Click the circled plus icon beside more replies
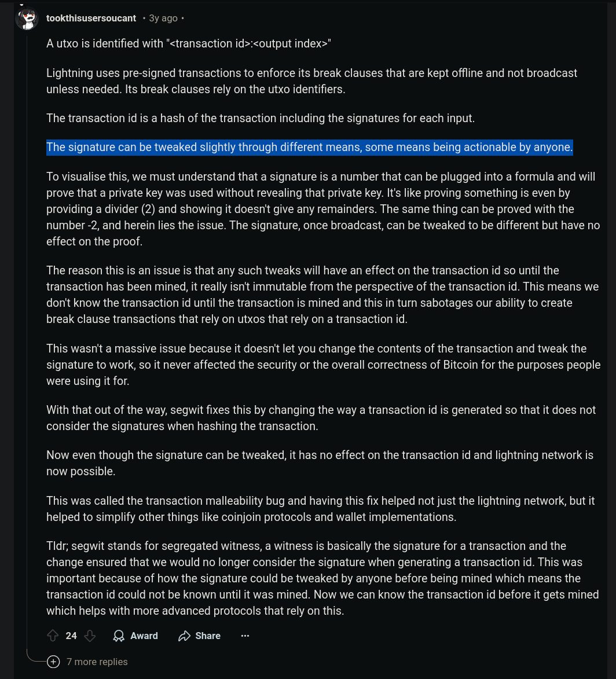The width and height of the screenshot is (616, 679). coord(53,662)
